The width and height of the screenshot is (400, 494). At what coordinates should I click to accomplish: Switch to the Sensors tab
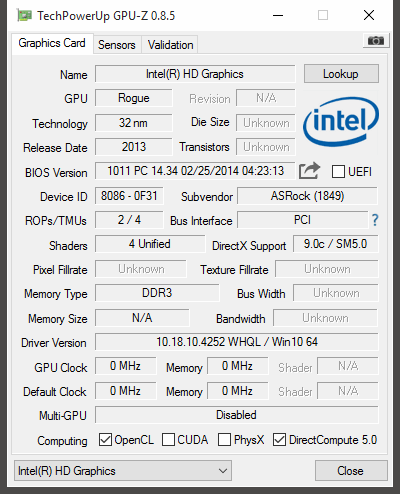click(117, 45)
